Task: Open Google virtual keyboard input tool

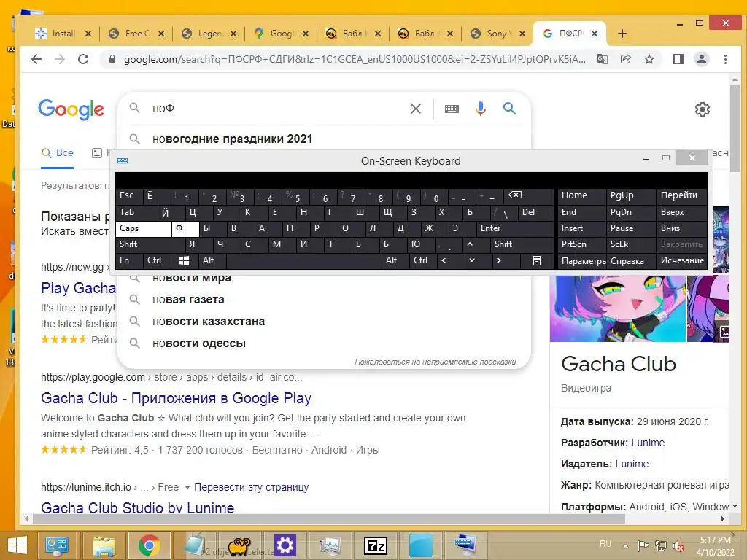Action: [x=452, y=109]
